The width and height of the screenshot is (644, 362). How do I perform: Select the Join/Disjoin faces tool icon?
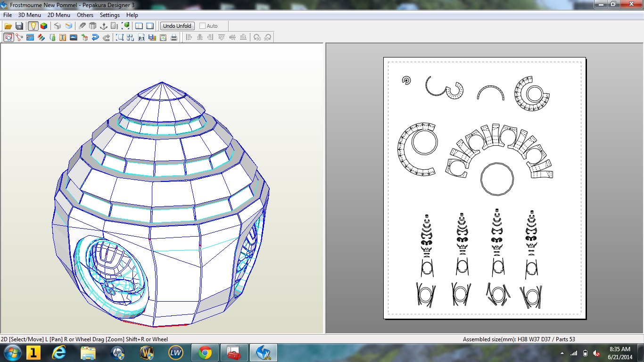[x=19, y=37]
